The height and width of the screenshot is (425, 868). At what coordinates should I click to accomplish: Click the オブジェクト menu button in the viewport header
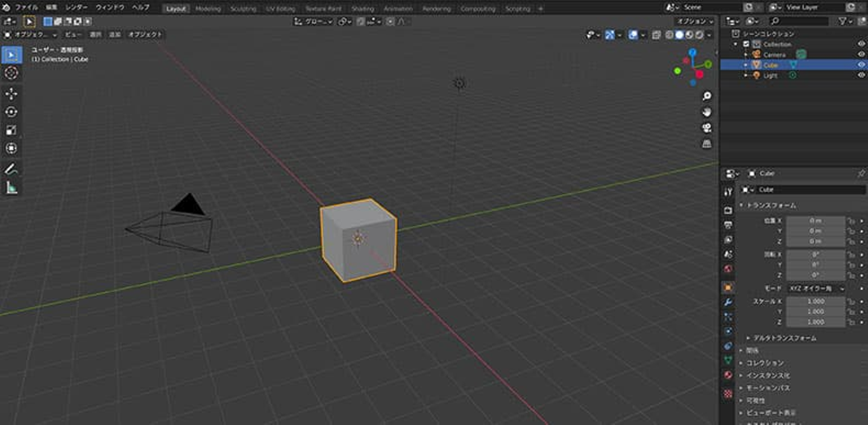click(x=145, y=35)
